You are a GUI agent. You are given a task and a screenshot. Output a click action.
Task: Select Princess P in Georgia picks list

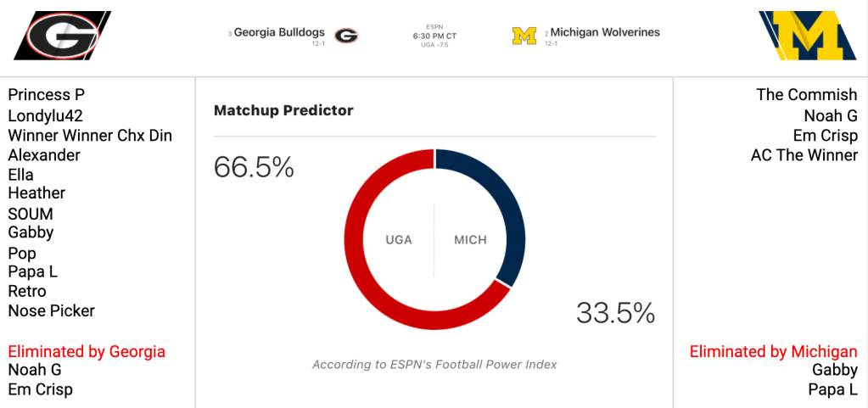(x=47, y=95)
